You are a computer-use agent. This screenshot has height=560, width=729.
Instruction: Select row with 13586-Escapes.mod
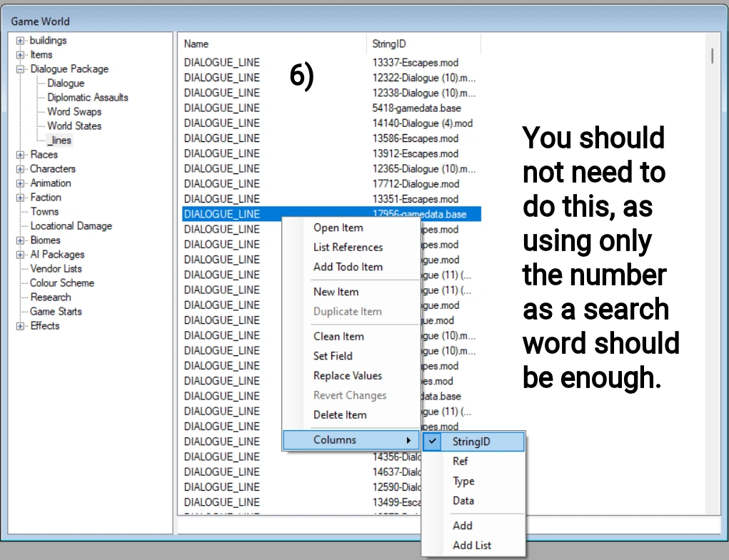pyautogui.click(x=331, y=139)
